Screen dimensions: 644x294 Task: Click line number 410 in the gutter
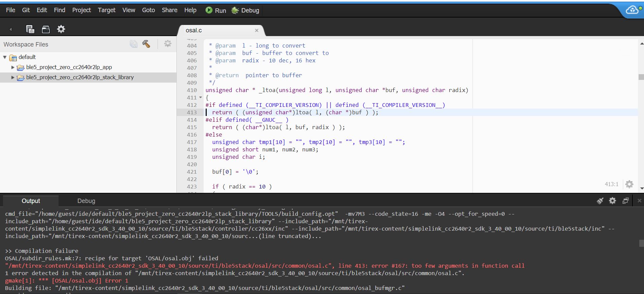click(x=192, y=90)
